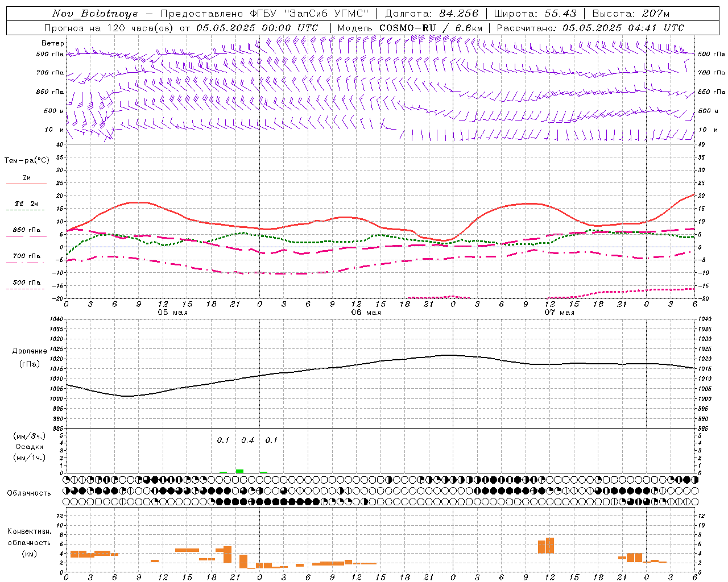
Task: Click the Ветер wind panel label
Action: (x=53, y=43)
